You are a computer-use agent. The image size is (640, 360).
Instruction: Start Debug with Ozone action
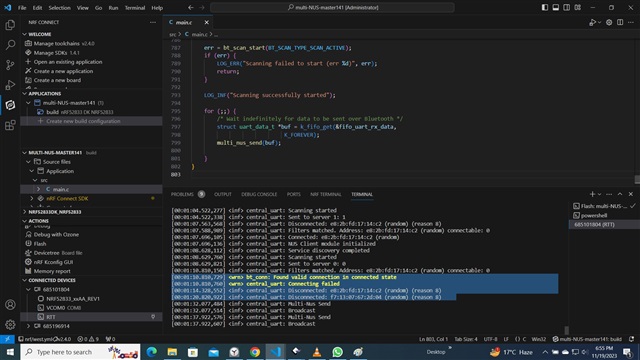(x=56, y=235)
